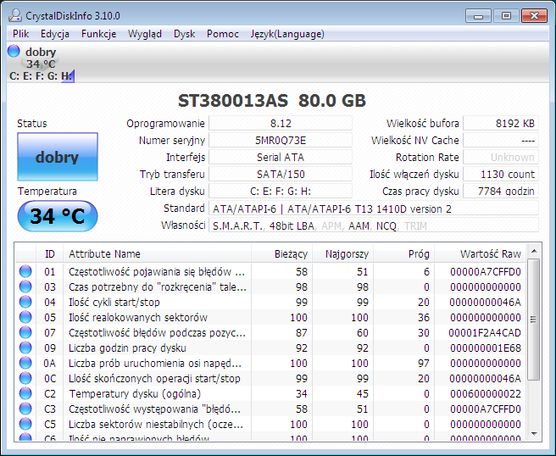This screenshot has width=556, height=456.
Task: Select row 'Ilość cykli start/stop'
Action: 271,302
